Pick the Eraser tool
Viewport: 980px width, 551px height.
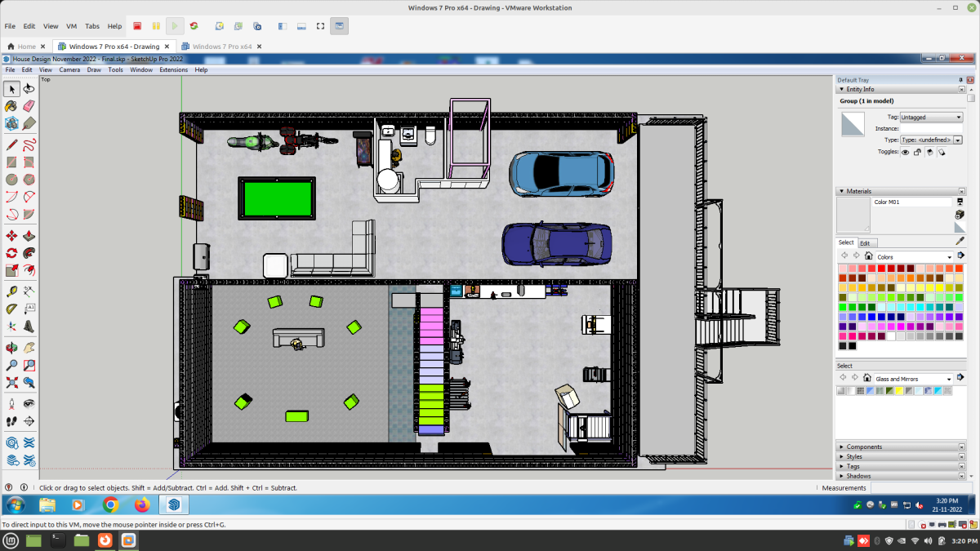tap(29, 106)
